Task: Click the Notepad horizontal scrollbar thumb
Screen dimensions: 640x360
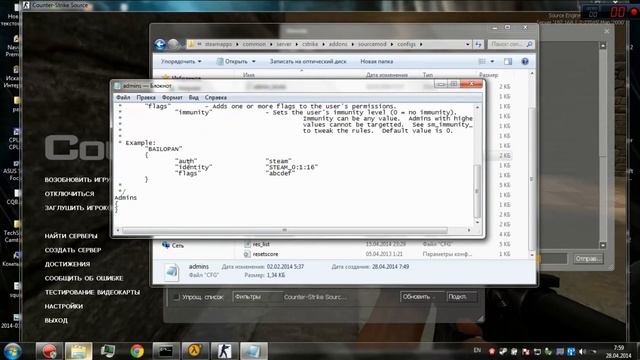Action: (x=284, y=230)
